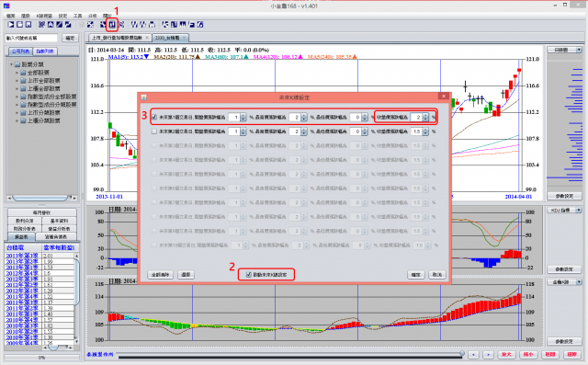The image size is (588, 365).
Task: Click the house-shaped toolbar icon
Action: 51,25
